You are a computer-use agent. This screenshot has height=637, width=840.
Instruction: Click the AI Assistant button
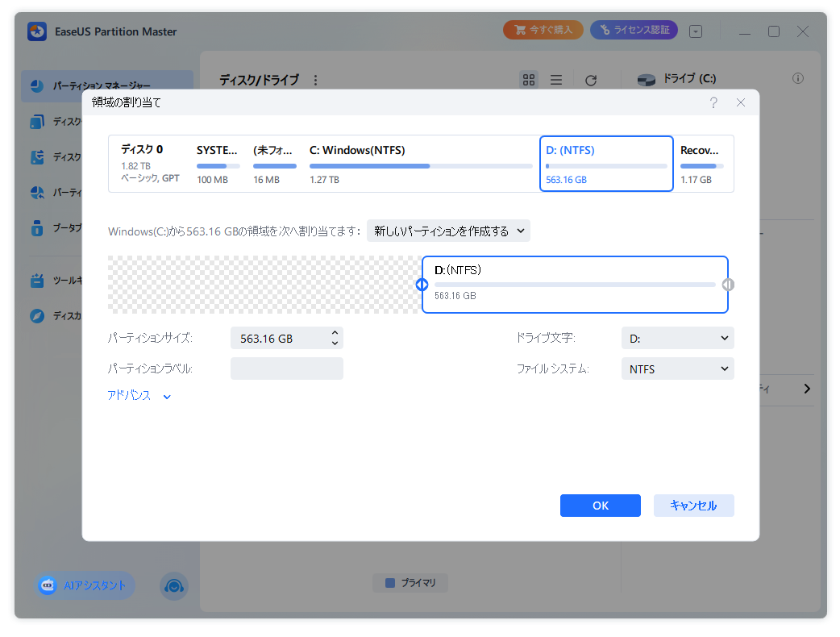[x=85, y=585]
